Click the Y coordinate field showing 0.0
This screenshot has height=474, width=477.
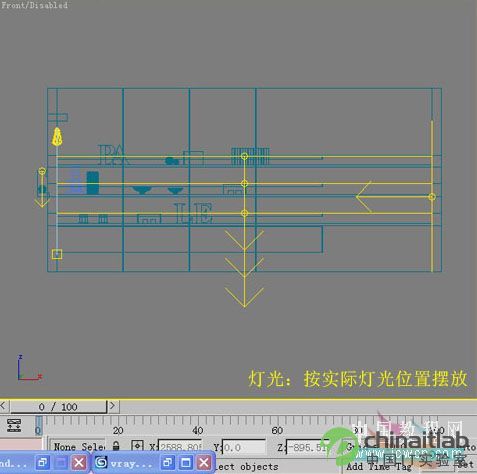pos(244,447)
